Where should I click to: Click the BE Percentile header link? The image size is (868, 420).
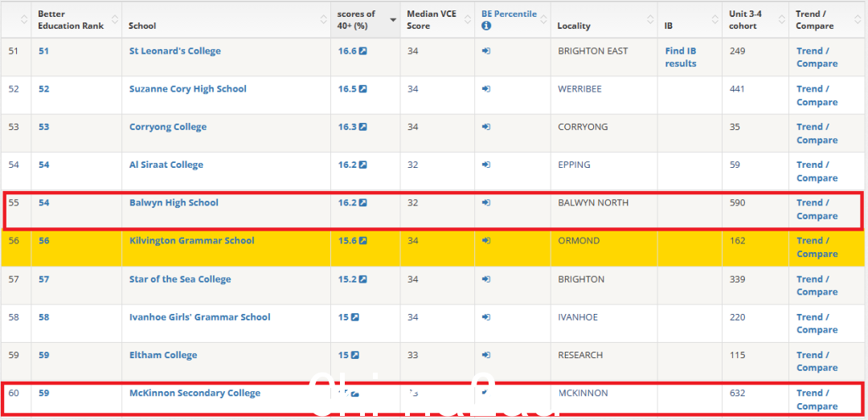point(509,14)
